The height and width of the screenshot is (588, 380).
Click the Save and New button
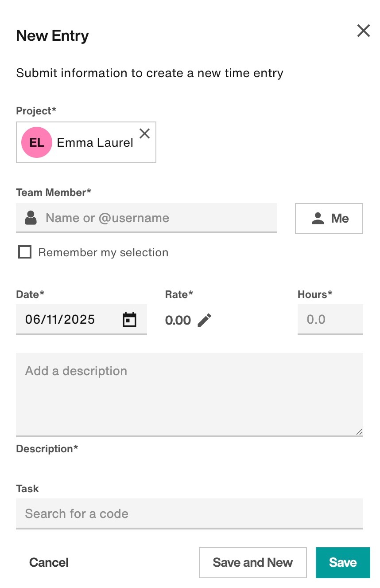click(253, 562)
